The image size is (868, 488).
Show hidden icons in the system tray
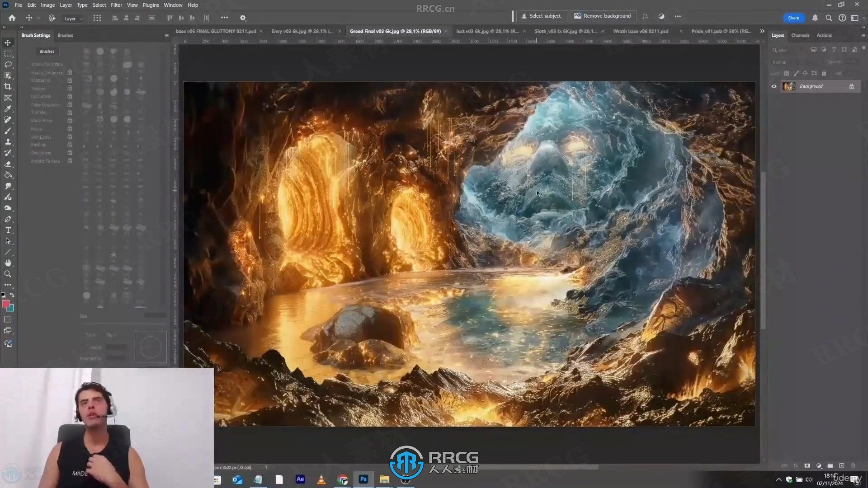[778, 479]
